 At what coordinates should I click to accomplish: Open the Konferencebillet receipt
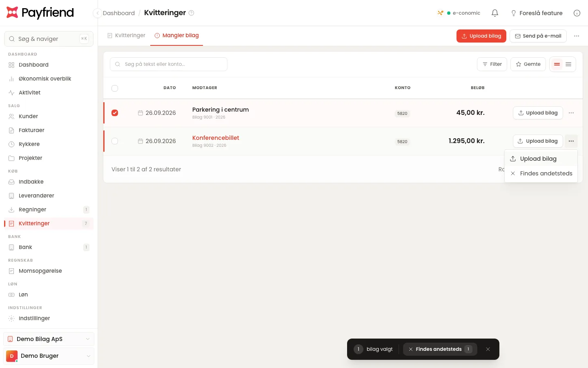[216, 138]
